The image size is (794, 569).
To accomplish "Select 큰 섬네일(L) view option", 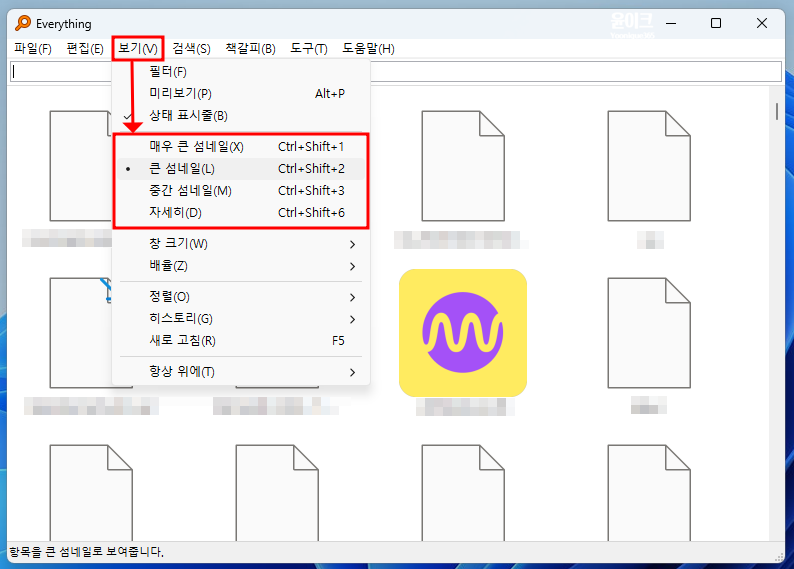I will (241, 169).
